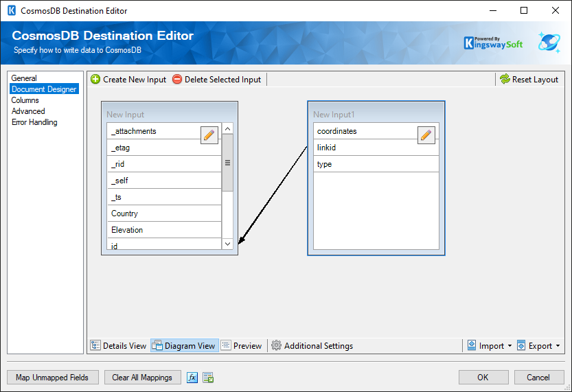The width and height of the screenshot is (572, 392).
Task: Open the General page
Action: (x=24, y=78)
